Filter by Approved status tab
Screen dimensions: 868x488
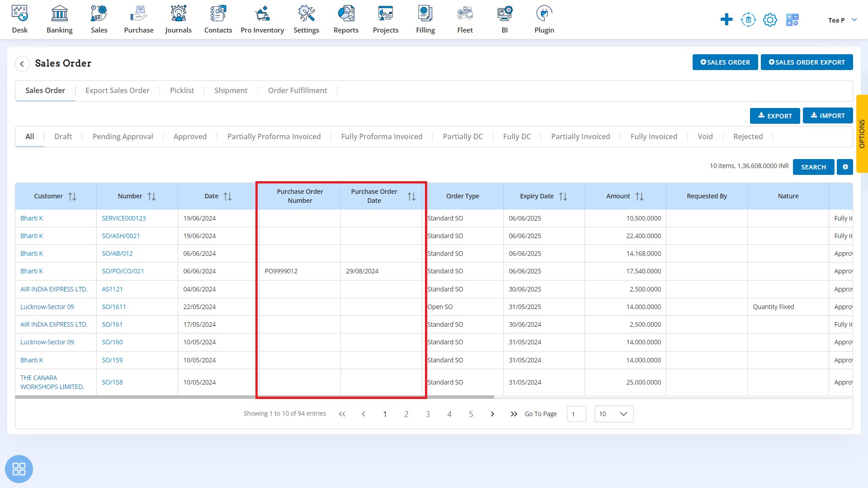coord(190,136)
